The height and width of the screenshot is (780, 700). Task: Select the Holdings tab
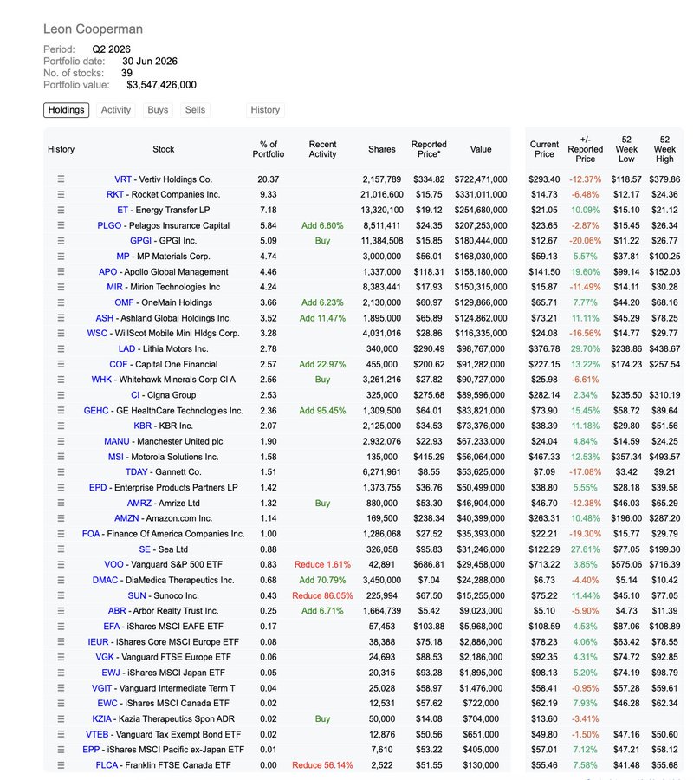[x=66, y=110]
